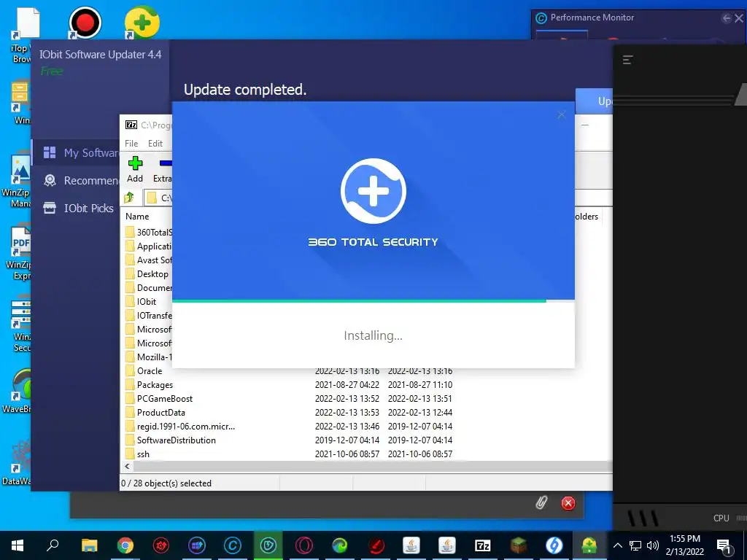Open the DataWa desktop shortcut

click(18, 462)
